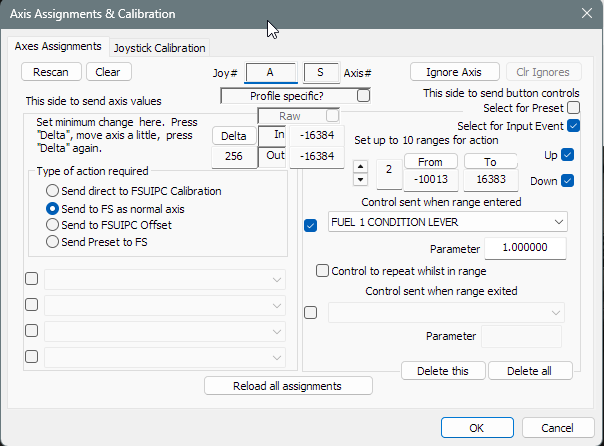The image size is (604, 446).
Task: Open the second axis control dropdown
Action: coord(165,306)
